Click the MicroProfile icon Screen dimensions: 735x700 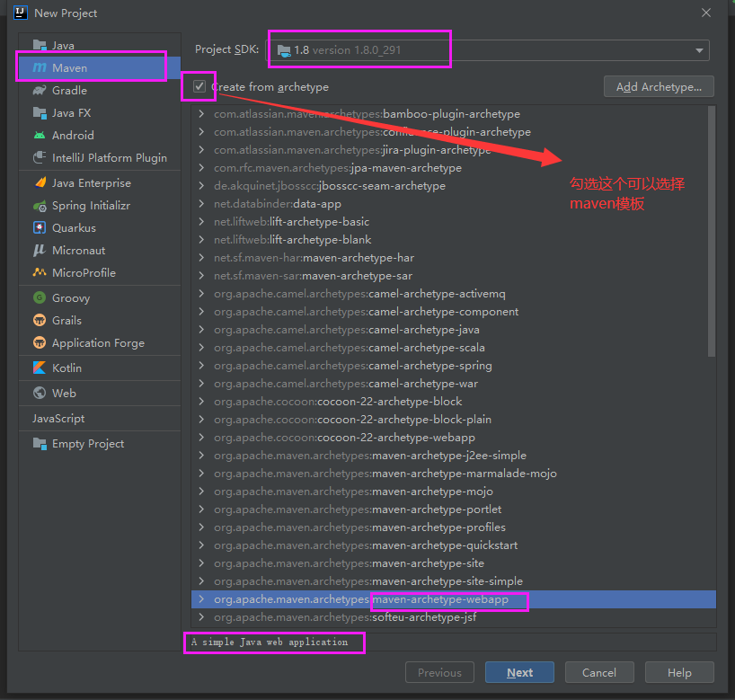pyautogui.click(x=40, y=272)
